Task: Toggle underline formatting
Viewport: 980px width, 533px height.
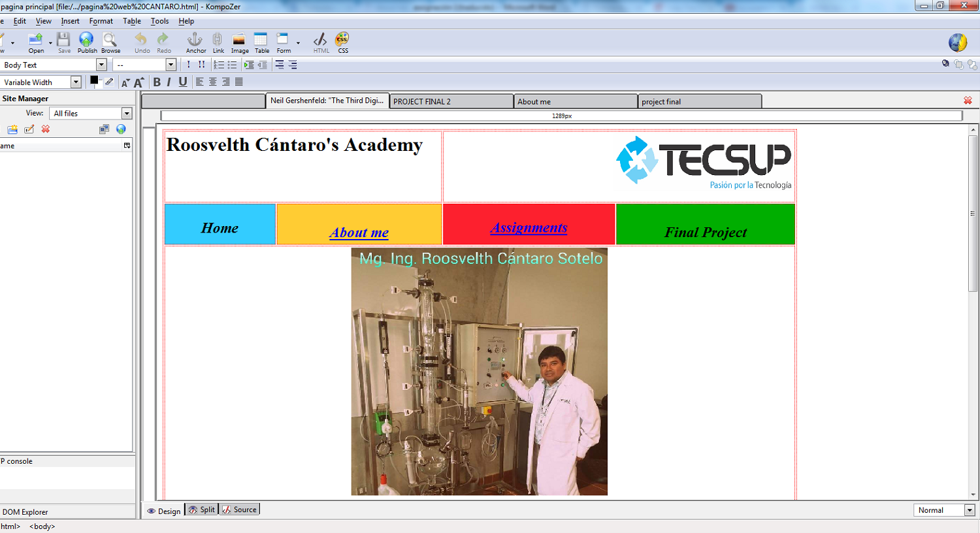Action: coord(183,82)
